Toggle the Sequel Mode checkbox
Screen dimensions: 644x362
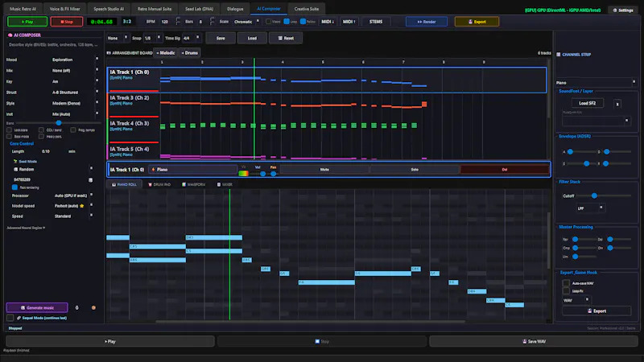[10, 318]
